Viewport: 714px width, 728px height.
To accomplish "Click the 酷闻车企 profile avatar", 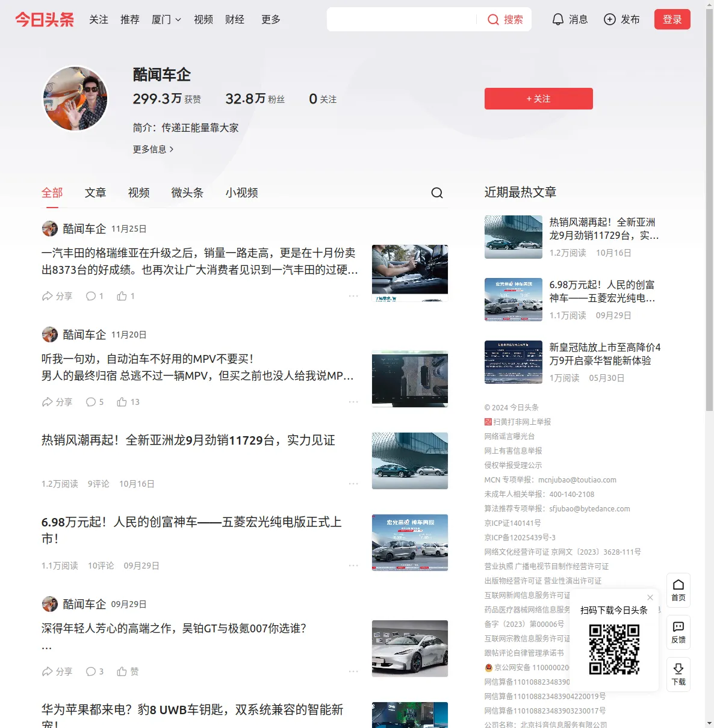I will (x=75, y=99).
